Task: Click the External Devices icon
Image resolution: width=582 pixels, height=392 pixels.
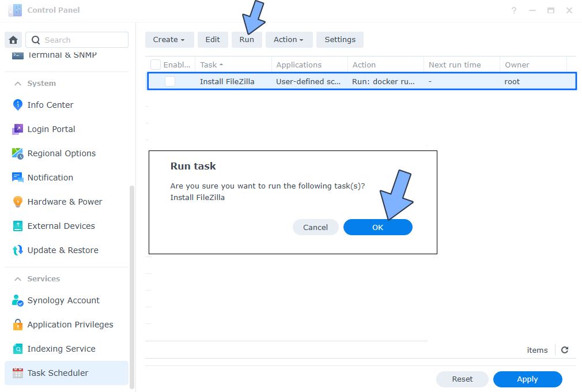Action: point(17,226)
